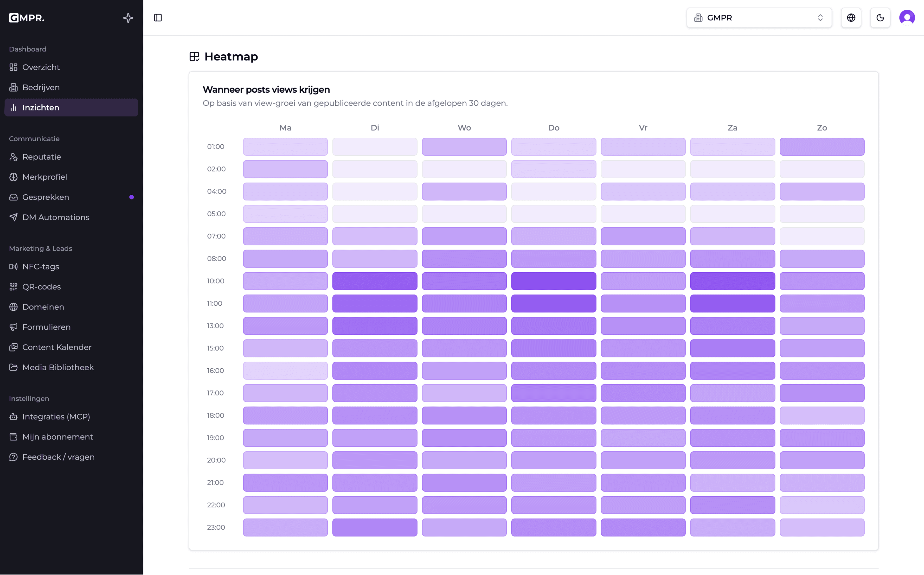Open Content Kalender page
Screen dimensions: 924x575
71,347
